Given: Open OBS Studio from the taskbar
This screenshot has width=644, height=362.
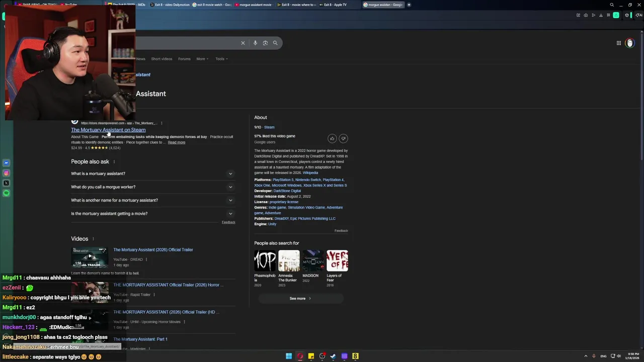Looking at the screenshot, I should click(x=322, y=356).
